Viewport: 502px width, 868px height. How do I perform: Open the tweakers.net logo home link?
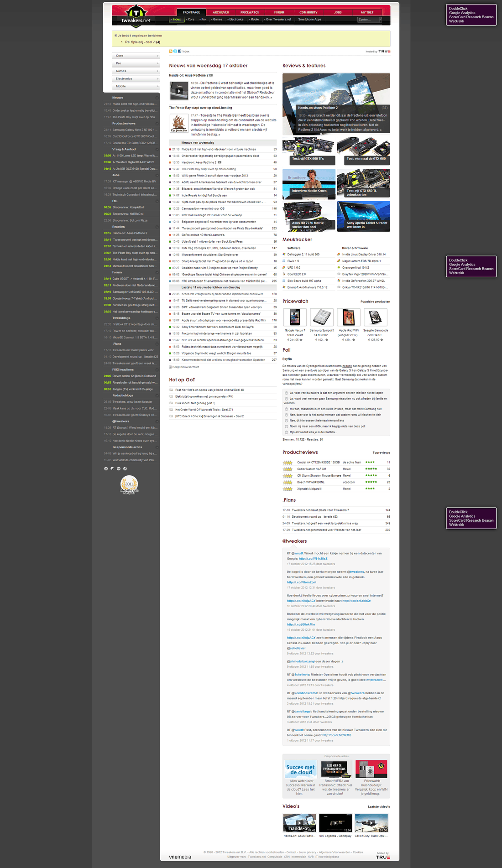136,16
